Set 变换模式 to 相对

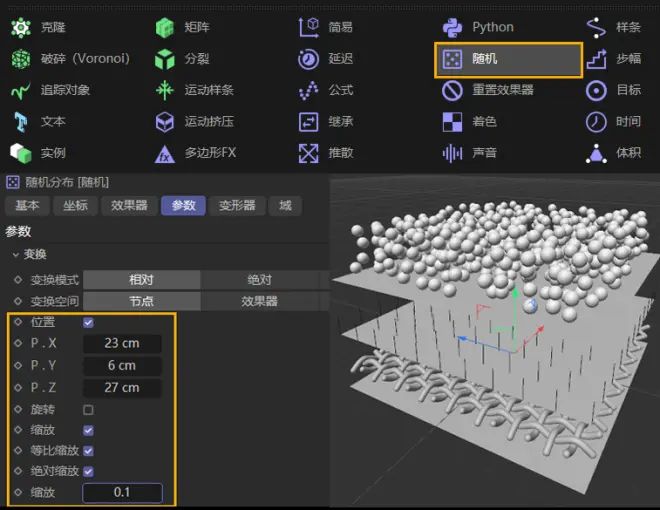coord(141,280)
